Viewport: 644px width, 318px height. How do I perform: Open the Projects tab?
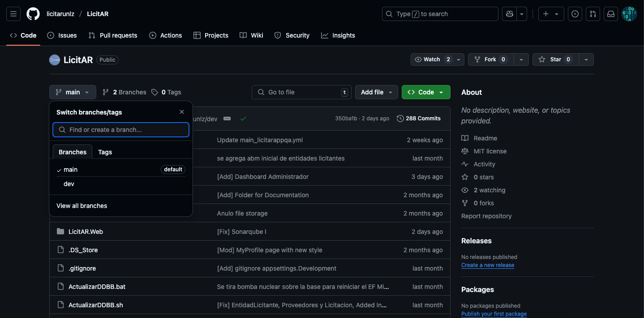(211, 35)
